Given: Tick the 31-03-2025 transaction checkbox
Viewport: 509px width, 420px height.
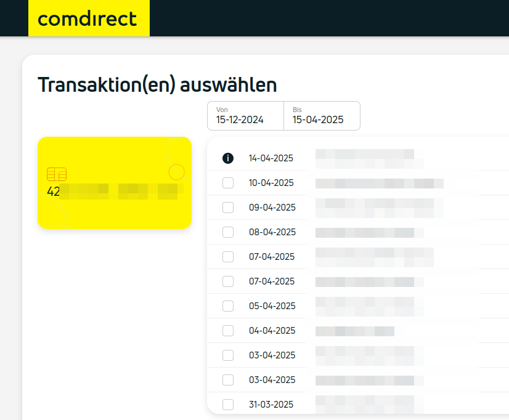Looking at the screenshot, I should [x=228, y=405].
